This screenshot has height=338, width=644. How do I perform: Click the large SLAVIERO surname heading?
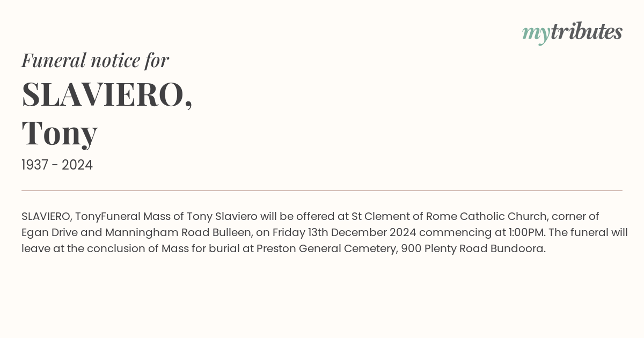tap(107, 95)
